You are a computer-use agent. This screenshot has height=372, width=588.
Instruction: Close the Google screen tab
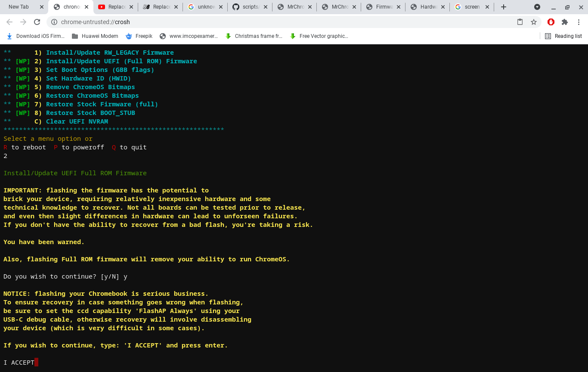click(487, 7)
